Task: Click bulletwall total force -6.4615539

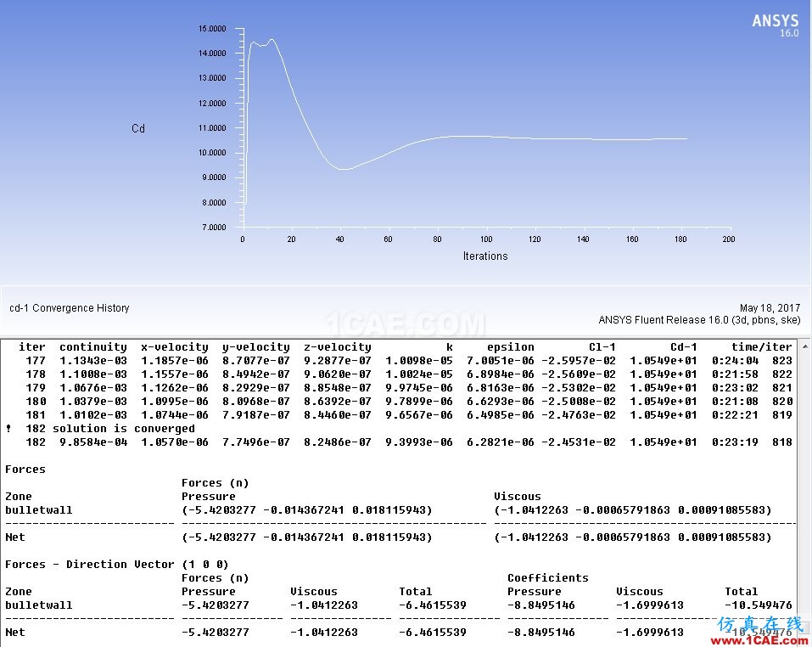Action: [x=433, y=605]
